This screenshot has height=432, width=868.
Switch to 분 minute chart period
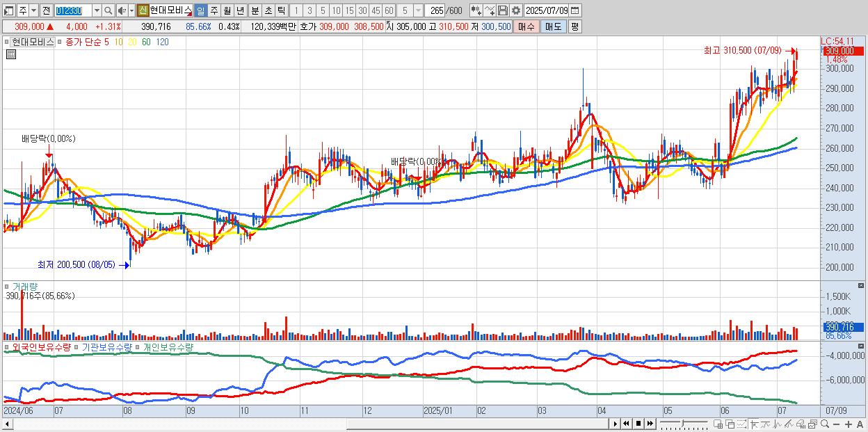tap(255, 10)
